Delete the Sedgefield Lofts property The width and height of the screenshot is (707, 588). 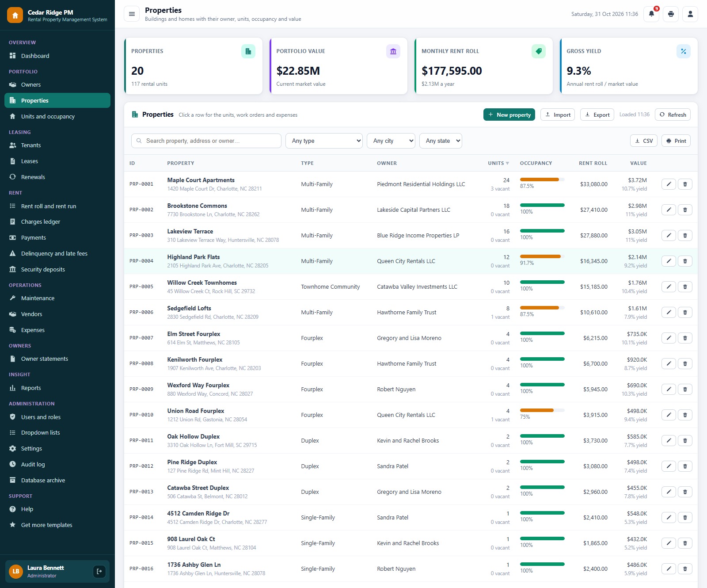pos(685,313)
